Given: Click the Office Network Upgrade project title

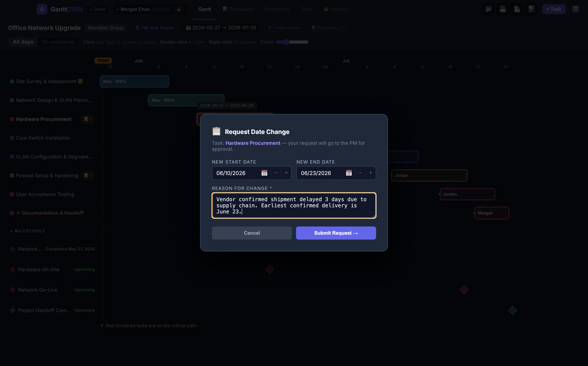Looking at the screenshot, I should [x=44, y=28].
